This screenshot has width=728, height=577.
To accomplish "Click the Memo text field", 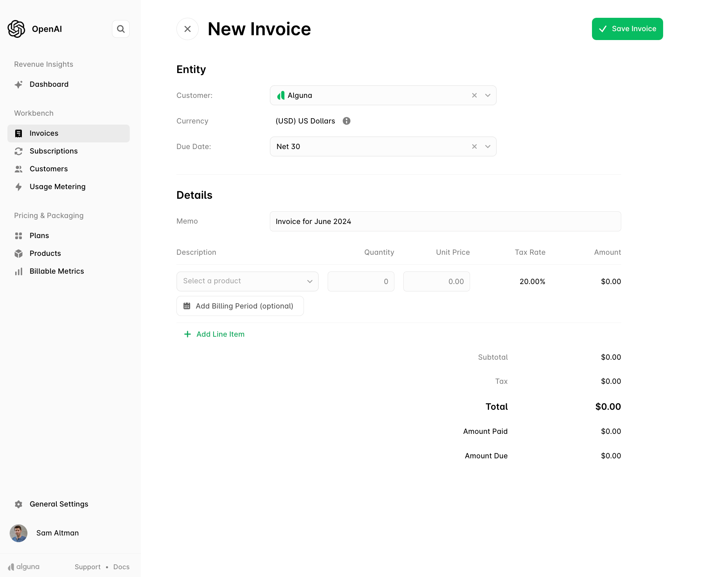I will [445, 221].
